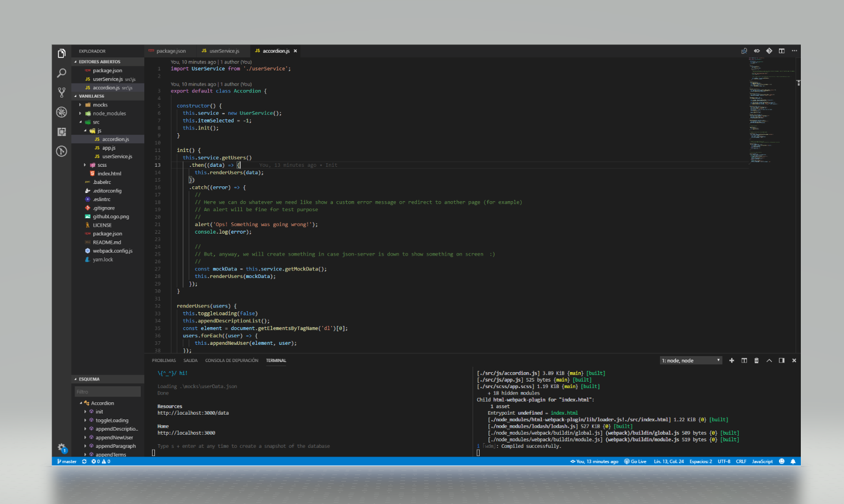This screenshot has height=504, width=844.
Task: Click the Filtro input in outline
Action: click(x=108, y=392)
